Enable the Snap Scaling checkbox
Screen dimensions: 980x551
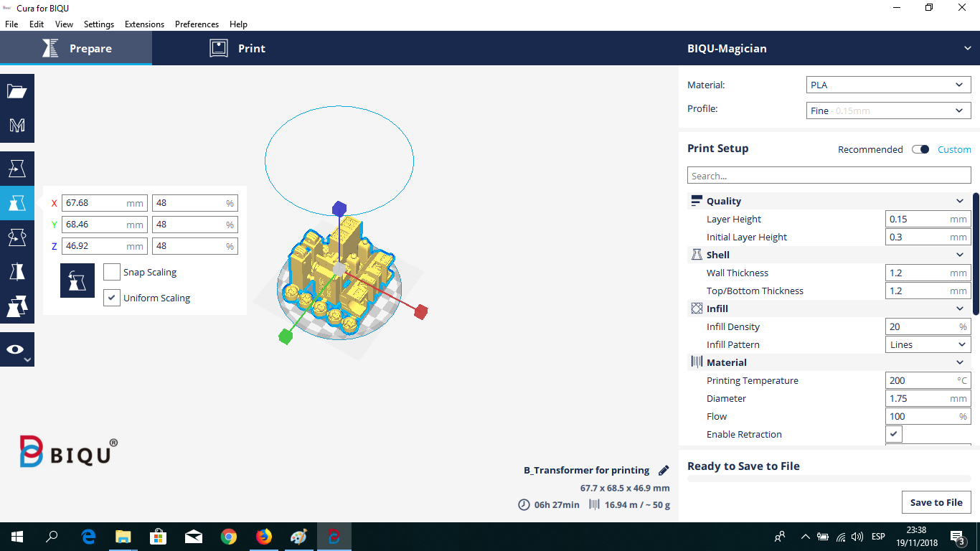[x=111, y=272]
